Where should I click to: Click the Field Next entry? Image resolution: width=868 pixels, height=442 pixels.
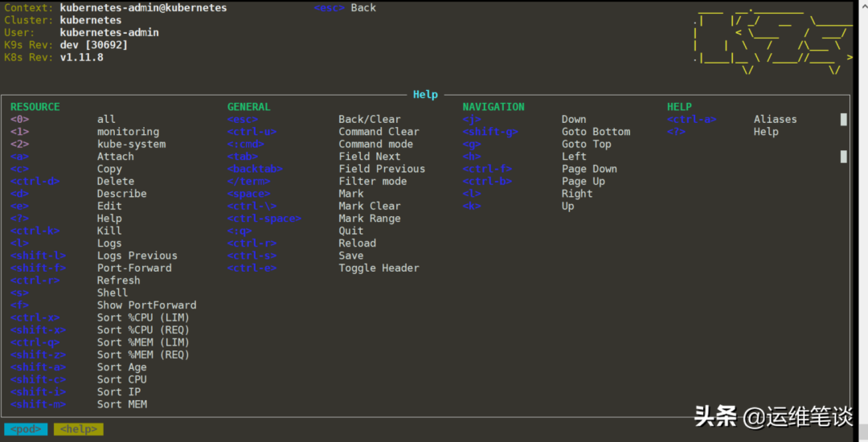[370, 157]
